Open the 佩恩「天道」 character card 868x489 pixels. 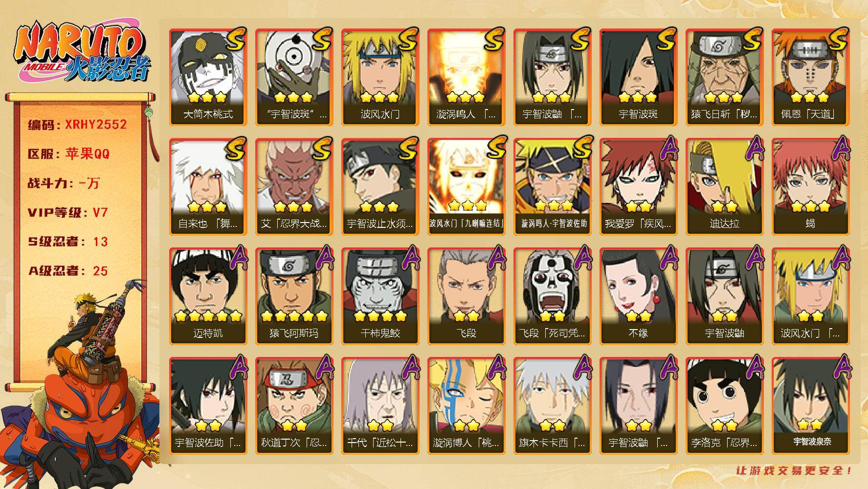(x=810, y=77)
